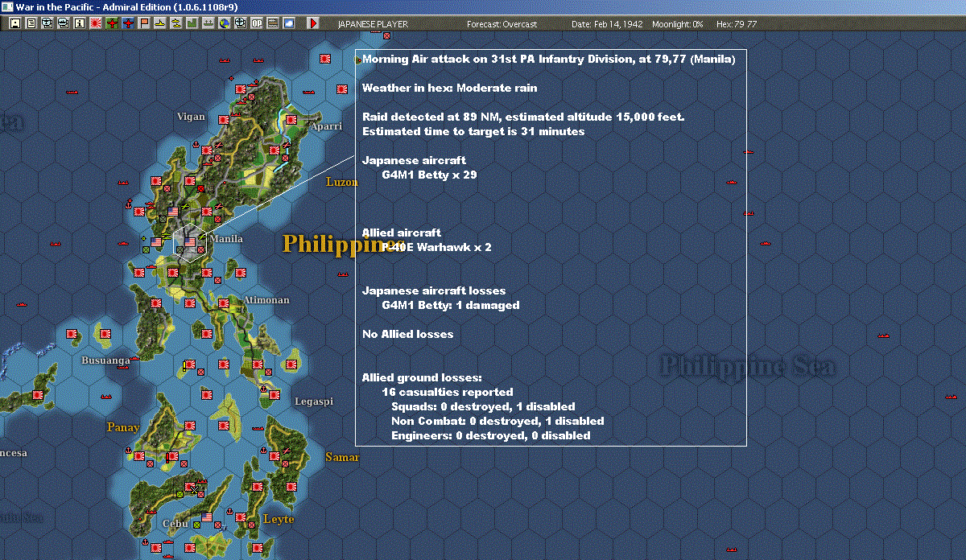Screen dimensions: 966x560
Task: Click the dark ship on green toolbar icon
Action: 208,23
